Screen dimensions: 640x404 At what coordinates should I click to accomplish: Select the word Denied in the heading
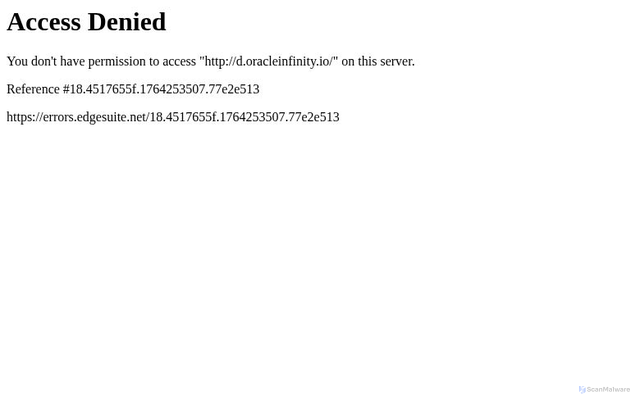(x=127, y=22)
